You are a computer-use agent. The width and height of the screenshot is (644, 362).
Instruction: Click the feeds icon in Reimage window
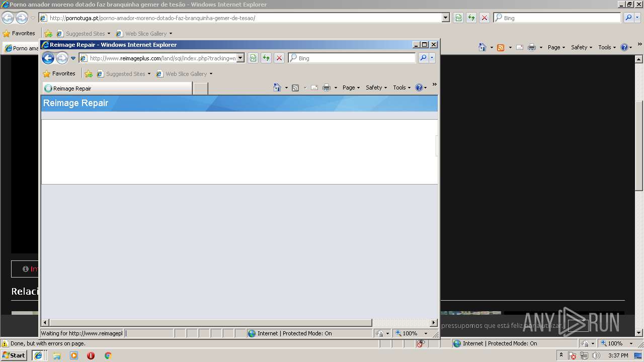tap(295, 87)
